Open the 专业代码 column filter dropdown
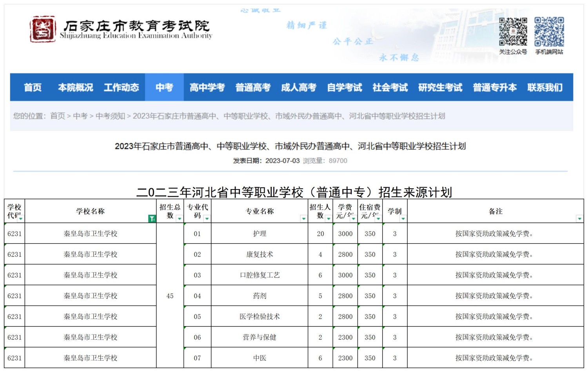The height and width of the screenshot is (372, 588). pyautogui.click(x=207, y=219)
